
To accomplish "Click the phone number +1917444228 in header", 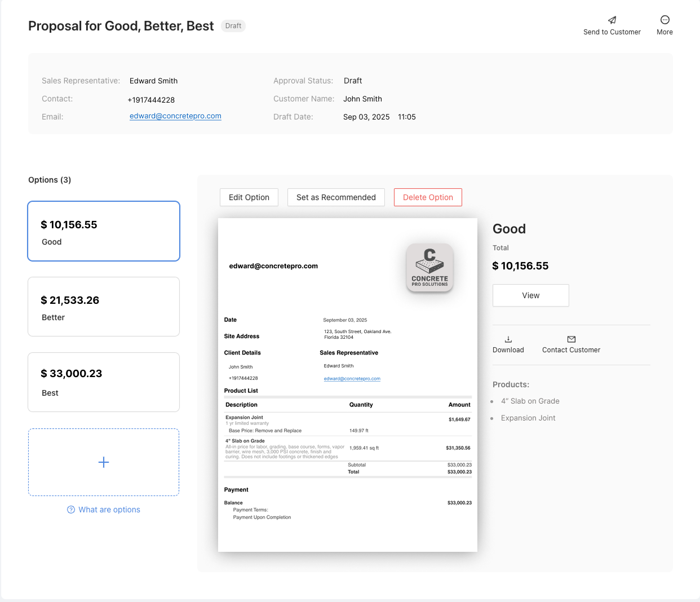I will point(151,100).
